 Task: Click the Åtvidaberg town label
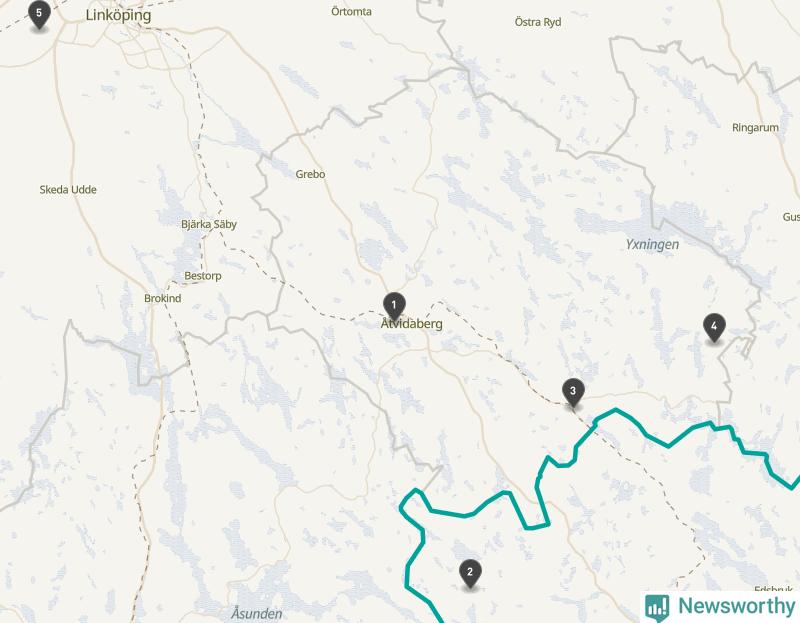coord(412,324)
